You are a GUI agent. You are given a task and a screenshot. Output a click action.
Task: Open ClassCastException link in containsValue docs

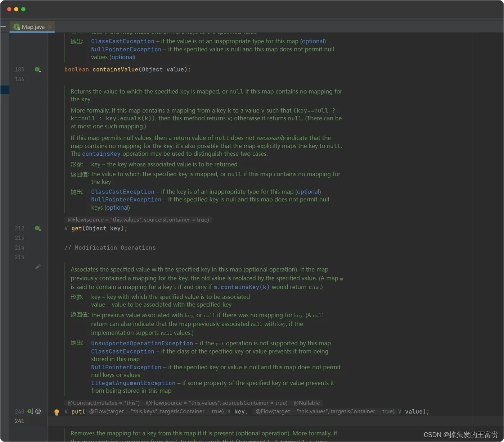(122, 41)
